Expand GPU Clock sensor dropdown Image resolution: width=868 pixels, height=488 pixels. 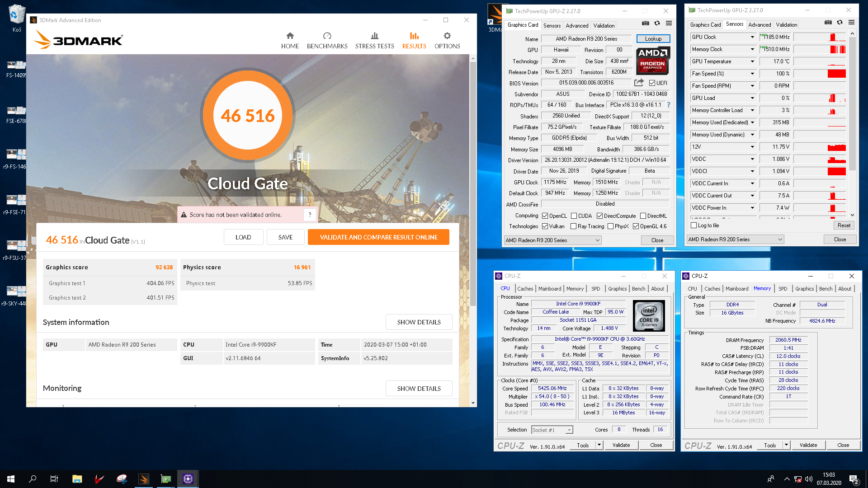(752, 37)
